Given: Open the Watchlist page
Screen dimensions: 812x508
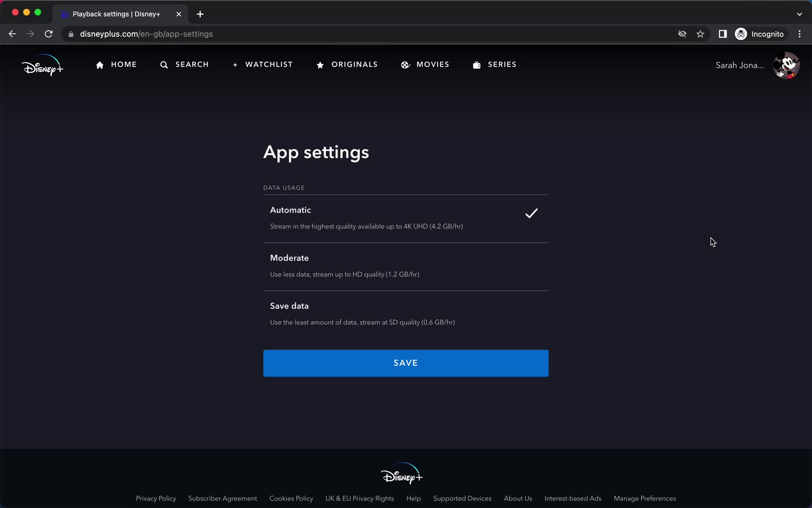Looking at the screenshot, I should (263, 65).
